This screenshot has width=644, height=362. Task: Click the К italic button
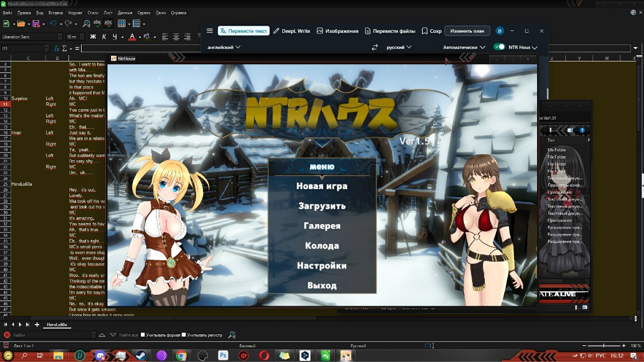tap(104, 37)
